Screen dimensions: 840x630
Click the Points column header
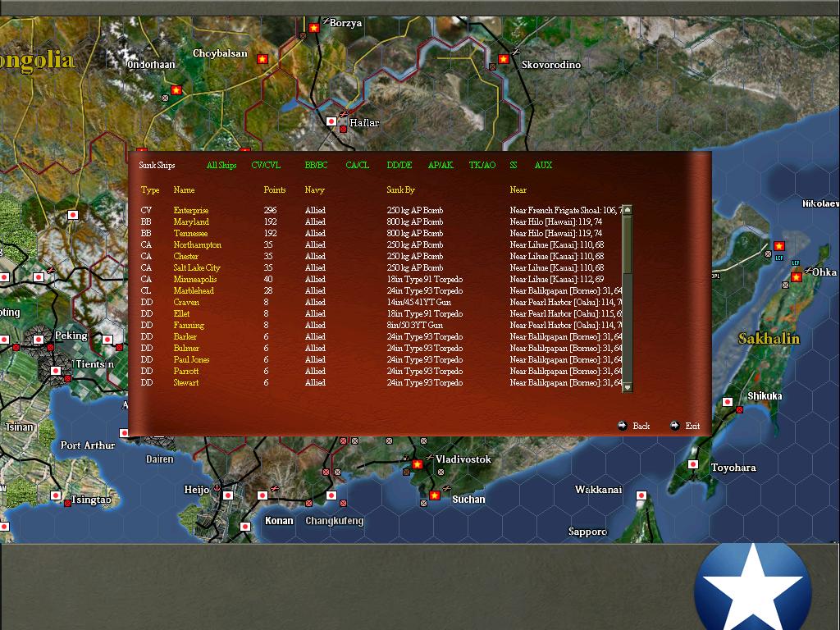pos(274,189)
